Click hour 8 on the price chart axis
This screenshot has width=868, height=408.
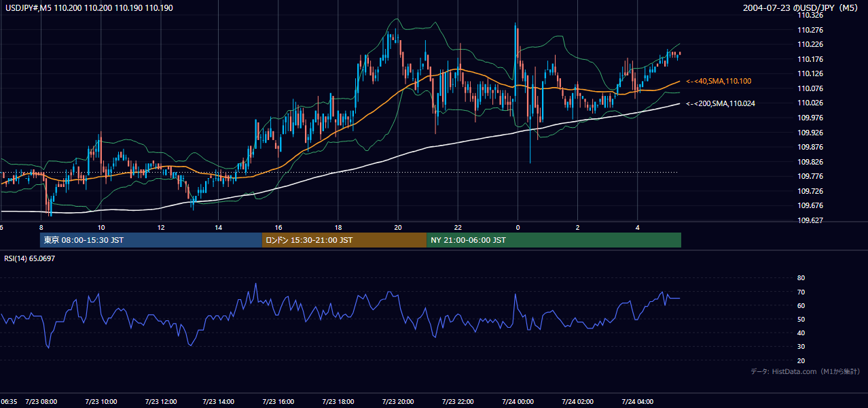coord(41,227)
